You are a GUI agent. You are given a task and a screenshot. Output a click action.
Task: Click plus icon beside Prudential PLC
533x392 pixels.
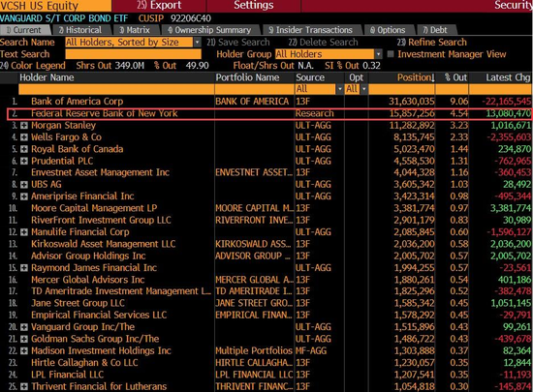pyautogui.click(x=24, y=162)
